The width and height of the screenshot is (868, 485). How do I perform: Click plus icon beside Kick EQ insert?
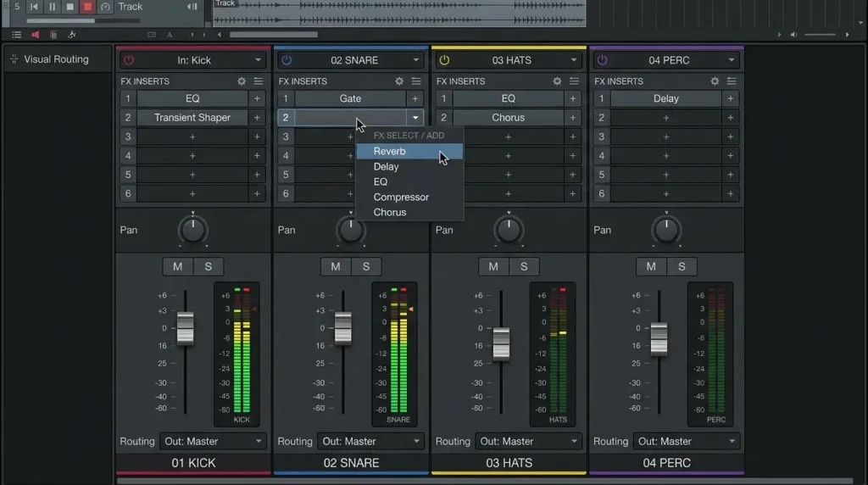pyautogui.click(x=257, y=98)
